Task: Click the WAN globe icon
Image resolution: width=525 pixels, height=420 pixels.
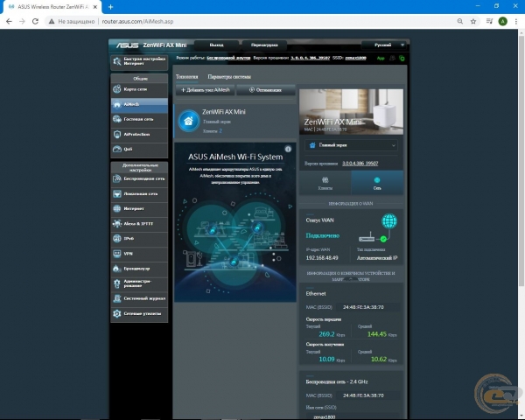Action: 389,221
